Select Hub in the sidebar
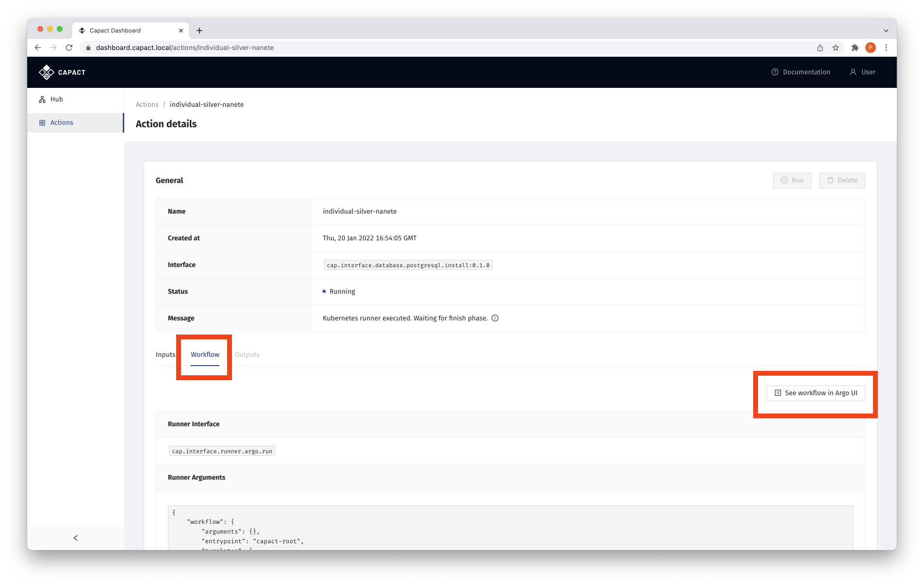 click(x=56, y=99)
